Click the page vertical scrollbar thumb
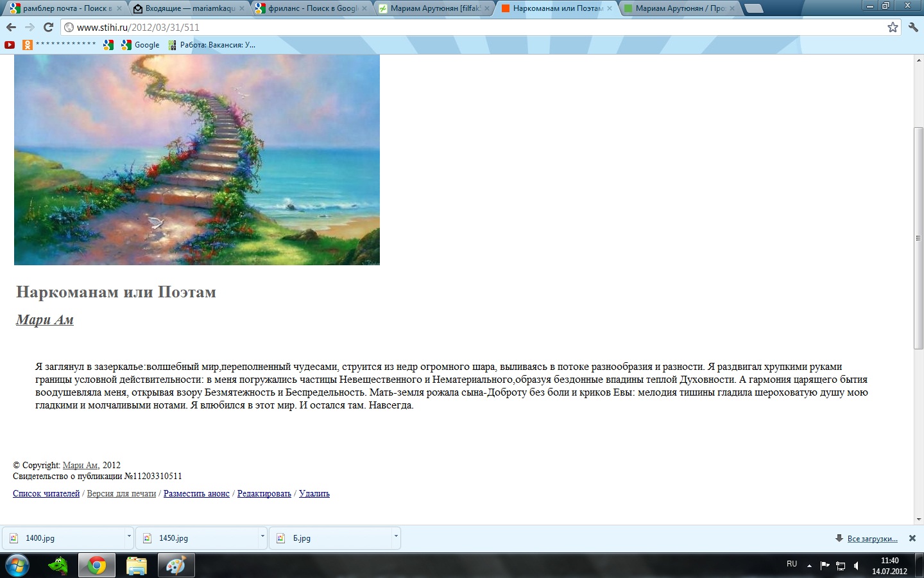Viewport: 924px width, 578px height. 918,238
